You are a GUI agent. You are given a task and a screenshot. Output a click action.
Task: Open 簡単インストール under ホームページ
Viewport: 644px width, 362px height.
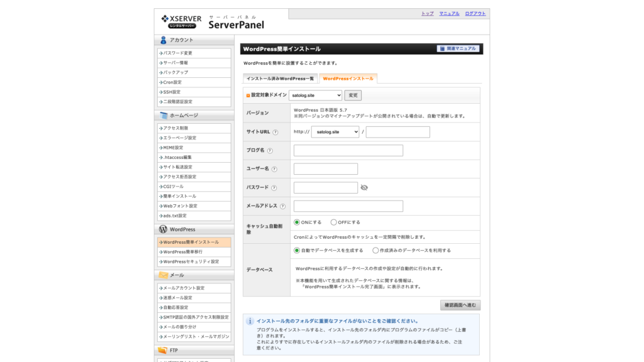click(194, 196)
